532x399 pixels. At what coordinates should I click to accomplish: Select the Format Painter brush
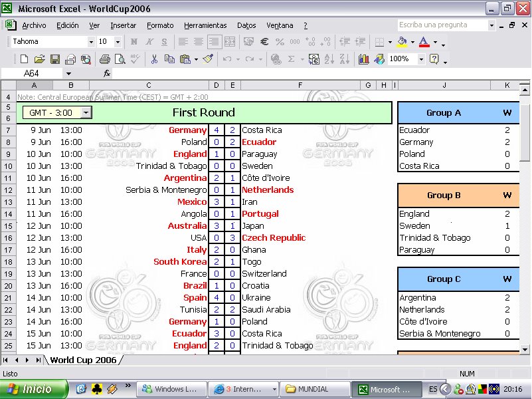click(x=208, y=59)
